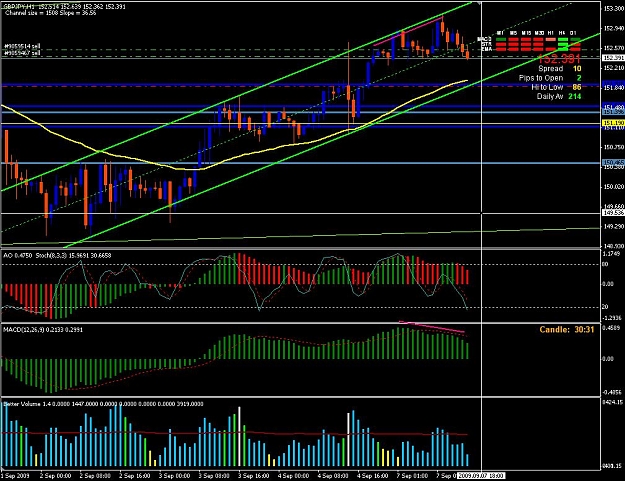Viewport: 625px width, 481px height.
Task: Click the highlighted 152.391 price axis tag
Action: [x=613, y=58]
